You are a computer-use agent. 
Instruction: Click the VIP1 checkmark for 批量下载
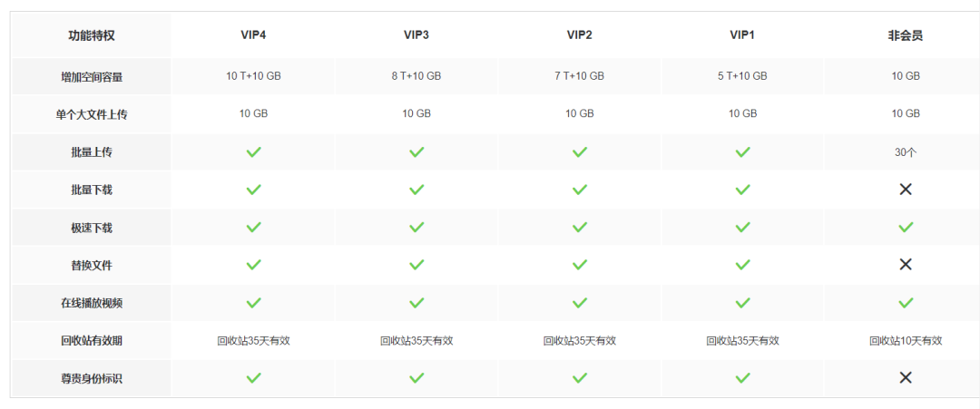tap(742, 190)
